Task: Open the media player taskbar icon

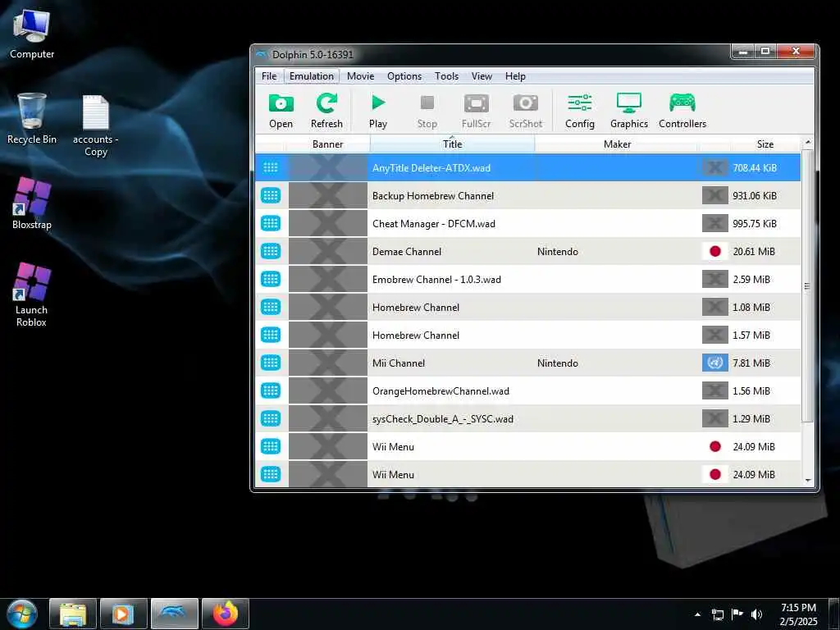Action: coord(123,614)
